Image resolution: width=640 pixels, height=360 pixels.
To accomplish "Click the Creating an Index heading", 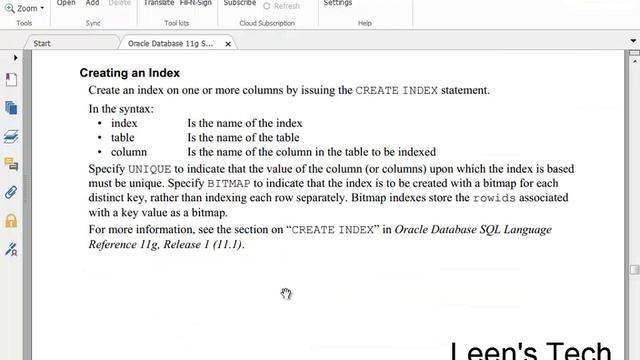I will (130, 73).
